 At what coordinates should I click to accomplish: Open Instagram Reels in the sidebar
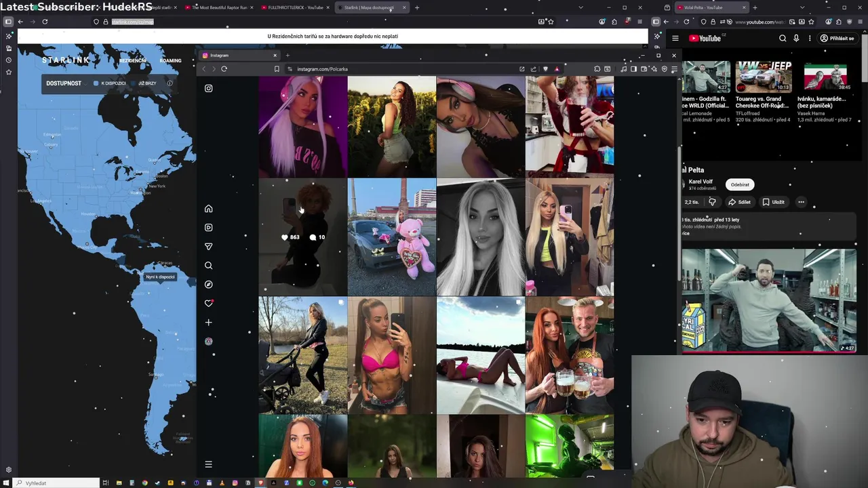click(208, 228)
